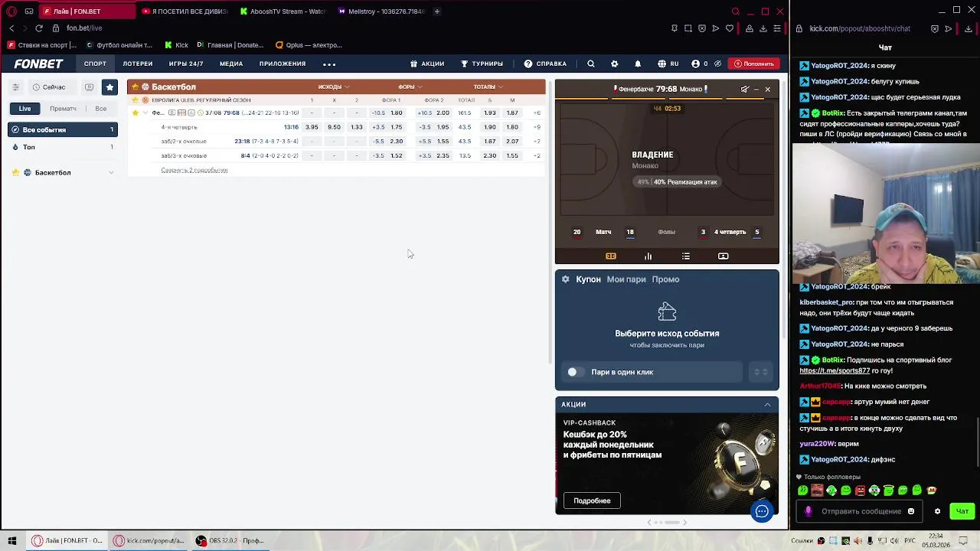Open the Fonbet search icon
This screenshot has width=980, height=551.
tap(590, 64)
